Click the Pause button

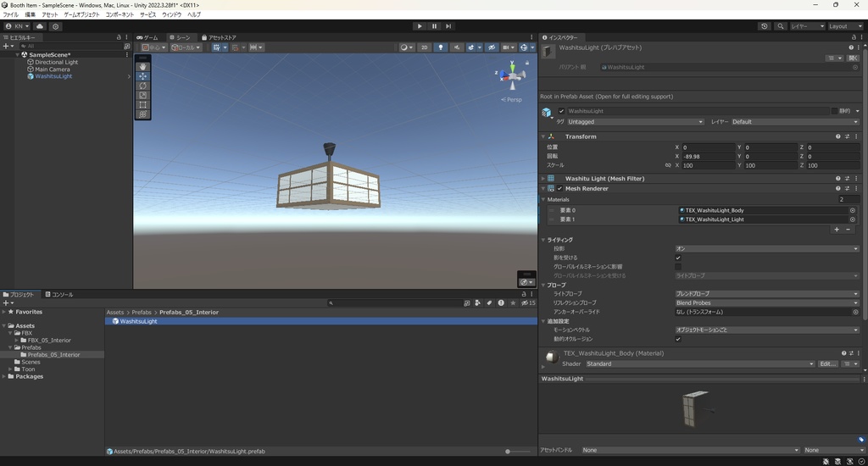point(434,26)
